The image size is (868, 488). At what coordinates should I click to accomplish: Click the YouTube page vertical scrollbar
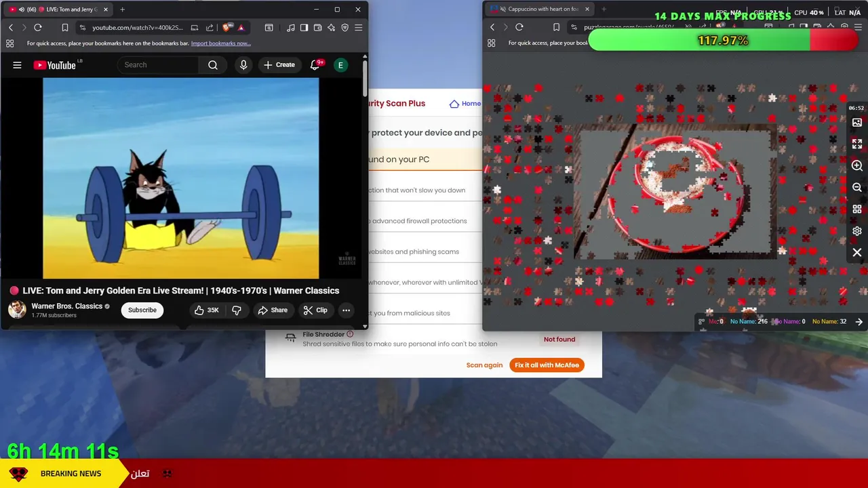click(x=366, y=78)
